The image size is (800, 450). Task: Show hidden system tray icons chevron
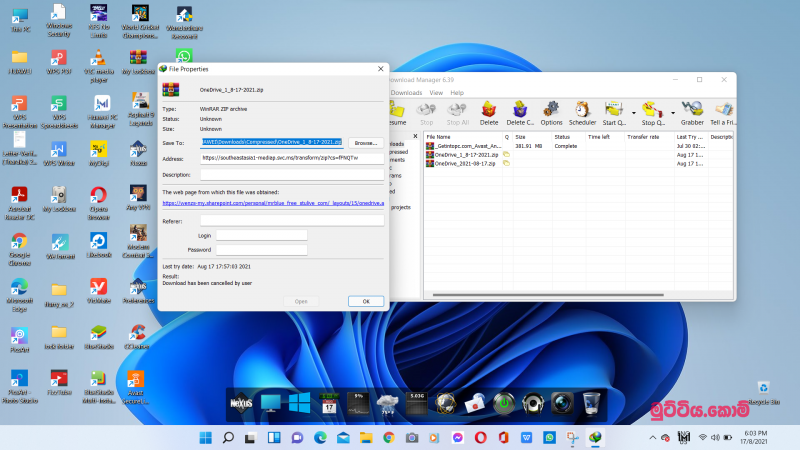coord(653,437)
